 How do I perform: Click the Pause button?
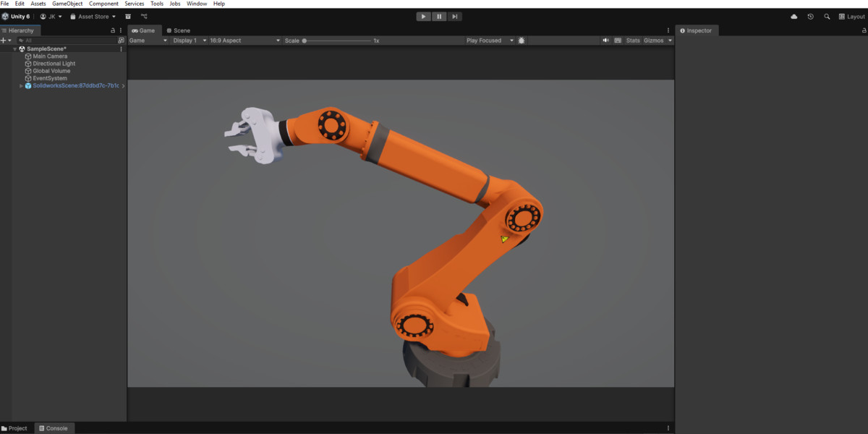[439, 16]
